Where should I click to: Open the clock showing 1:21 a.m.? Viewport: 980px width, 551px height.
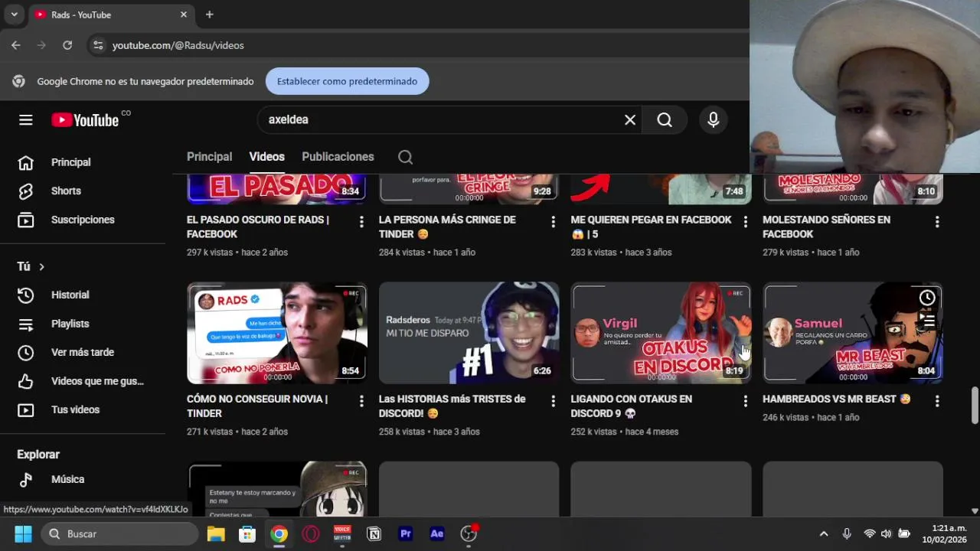(944, 534)
